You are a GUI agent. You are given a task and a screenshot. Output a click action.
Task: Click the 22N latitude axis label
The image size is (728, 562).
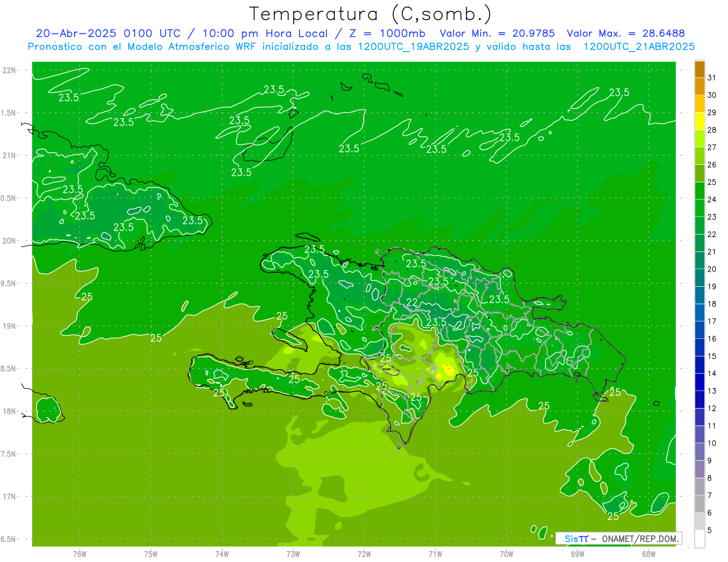pos(10,70)
